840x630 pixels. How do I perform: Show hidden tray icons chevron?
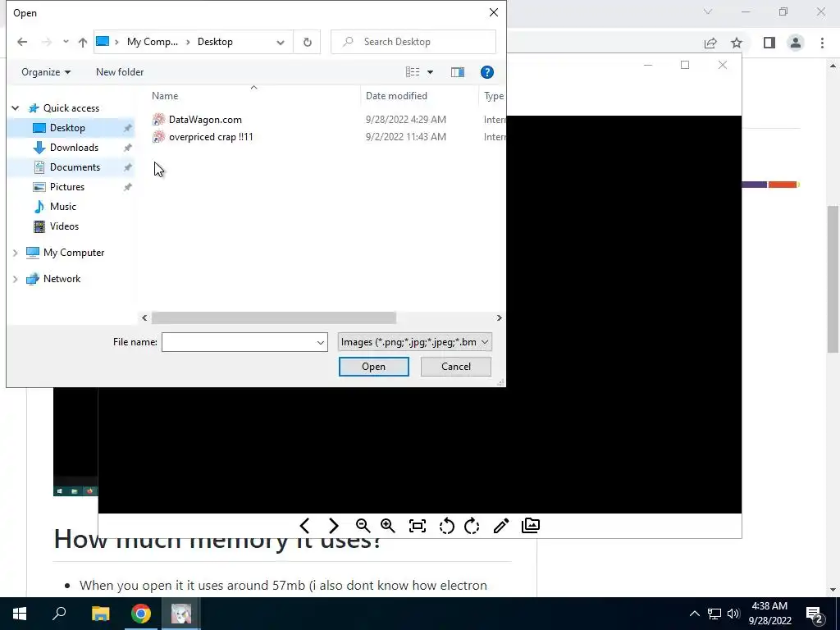[694, 614]
